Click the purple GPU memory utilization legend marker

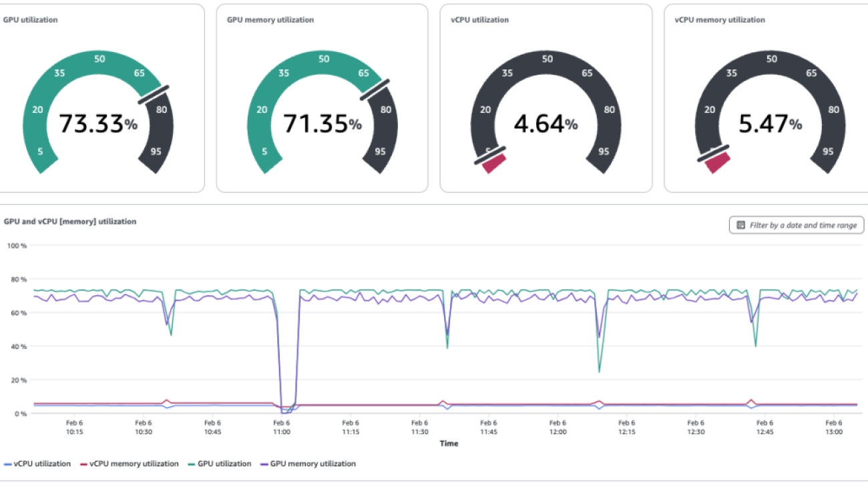coord(264,464)
